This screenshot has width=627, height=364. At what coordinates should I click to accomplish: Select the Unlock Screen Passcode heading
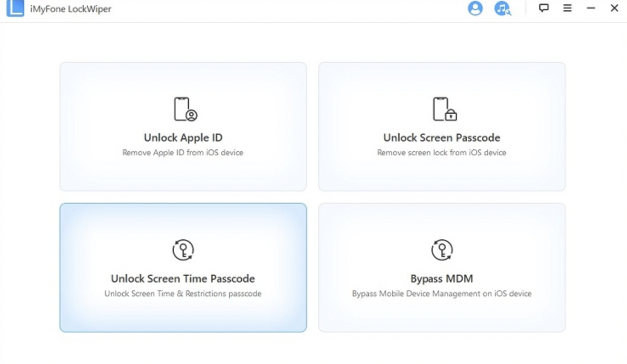pos(442,138)
